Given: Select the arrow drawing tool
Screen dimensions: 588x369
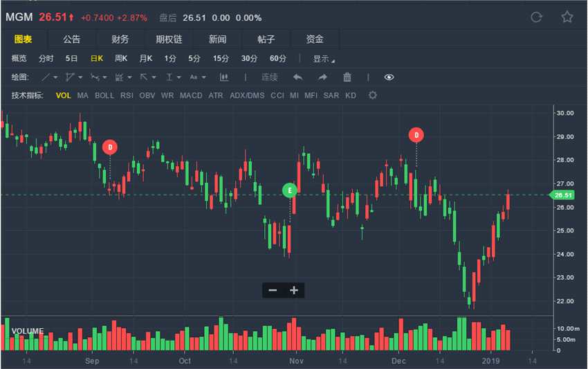Looking at the screenshot, I should tap(144, 78).
